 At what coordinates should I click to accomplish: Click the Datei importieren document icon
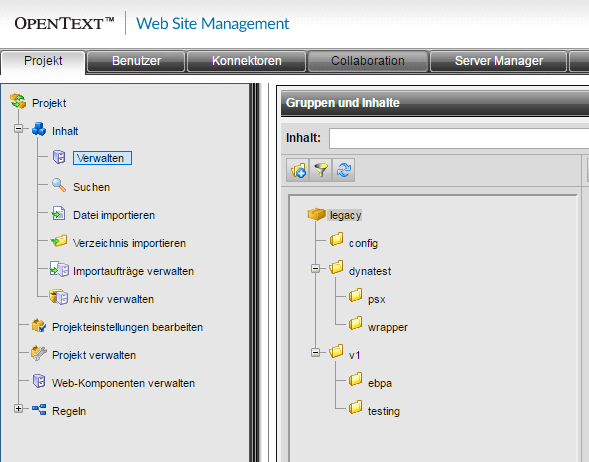click(x=58, y=213)
